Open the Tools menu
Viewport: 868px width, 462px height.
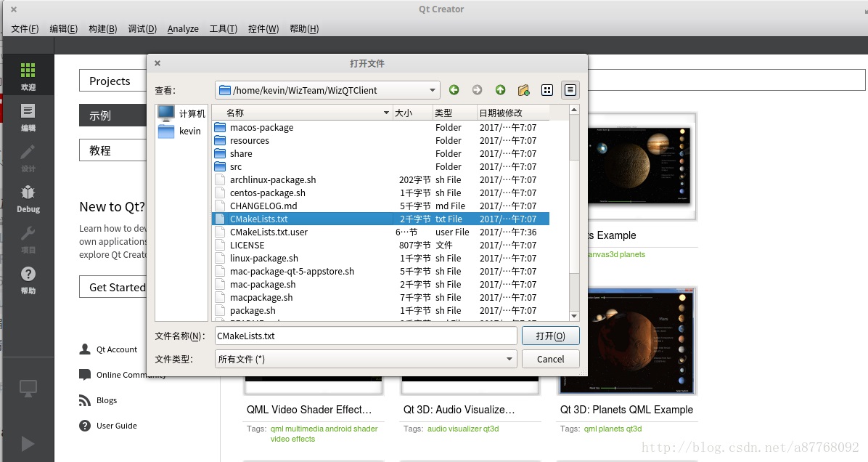click(223, 29)
